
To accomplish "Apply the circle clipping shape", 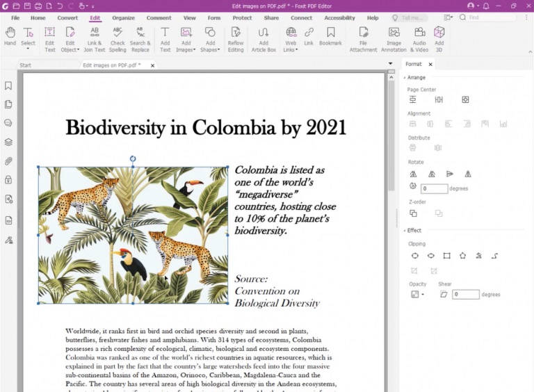I will 415,256.
